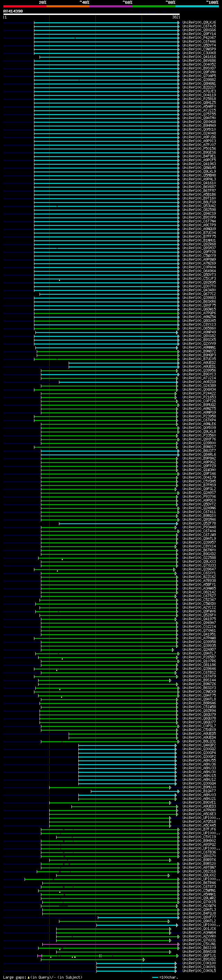This screenshot has width=222, height=980.
Task: Click label UniRef100_A7QJE3
Action: pos(199,91)
